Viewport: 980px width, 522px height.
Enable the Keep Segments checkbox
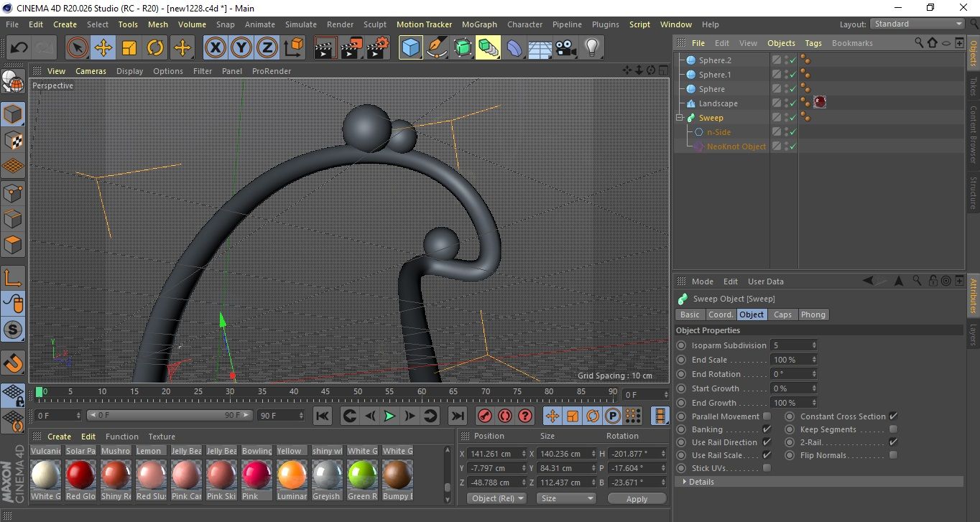[x=893, y=429]
